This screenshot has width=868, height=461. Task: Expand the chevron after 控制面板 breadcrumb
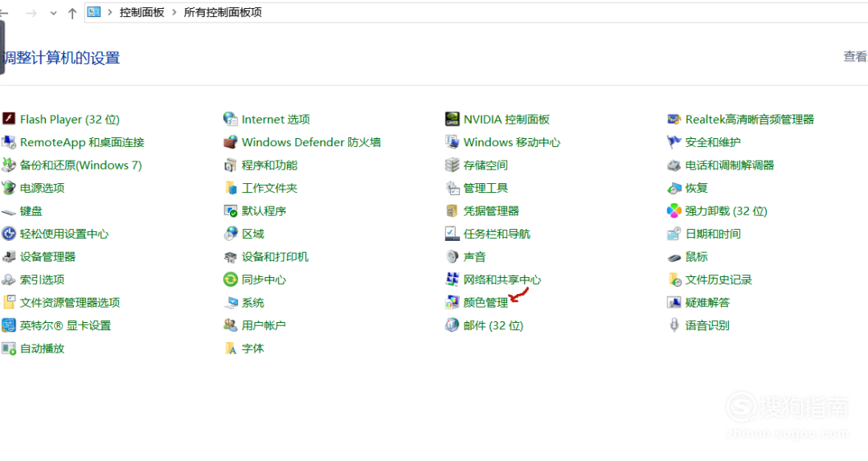click(174, 12)
